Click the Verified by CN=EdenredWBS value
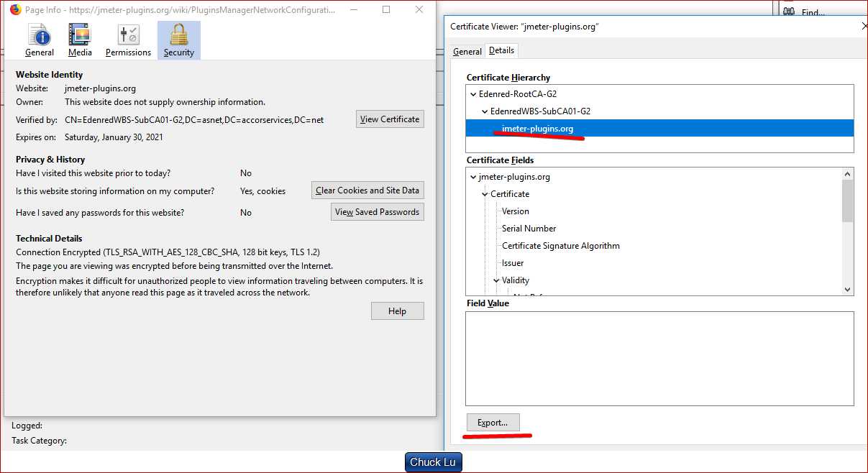This screenshot has height=473, width=868. click(194, 119)
